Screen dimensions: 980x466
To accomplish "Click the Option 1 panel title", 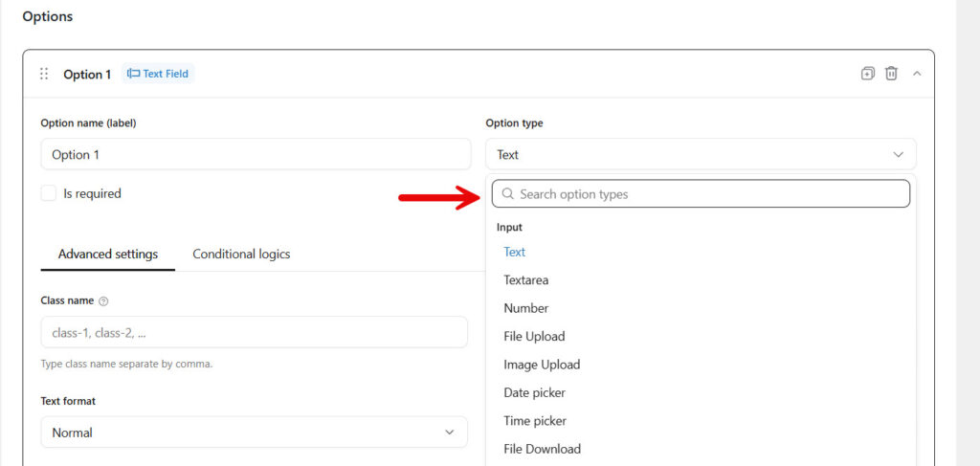I will (x=87, y=75).
